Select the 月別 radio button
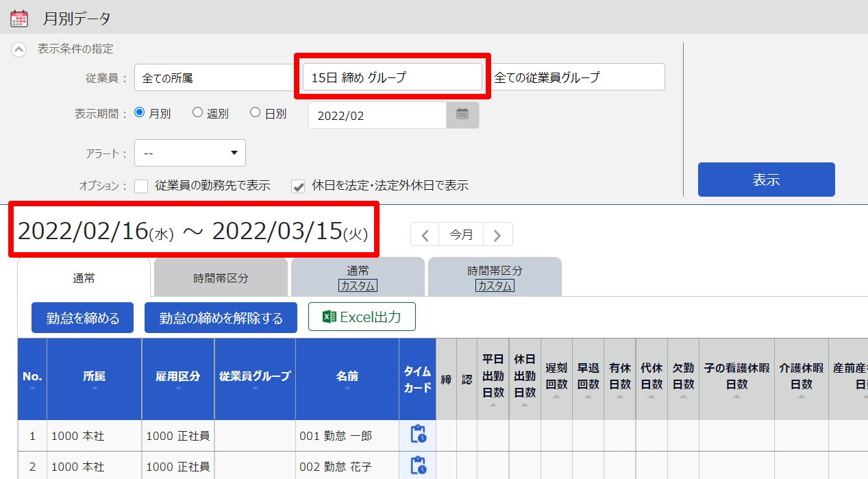 (139, 112)
